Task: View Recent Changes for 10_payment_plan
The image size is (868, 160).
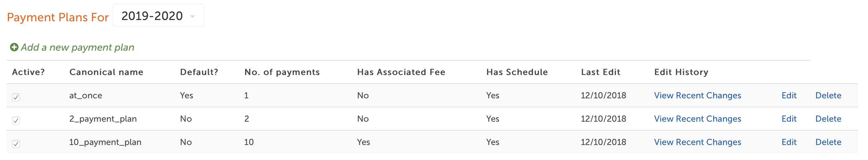Action: coord(697,142)
